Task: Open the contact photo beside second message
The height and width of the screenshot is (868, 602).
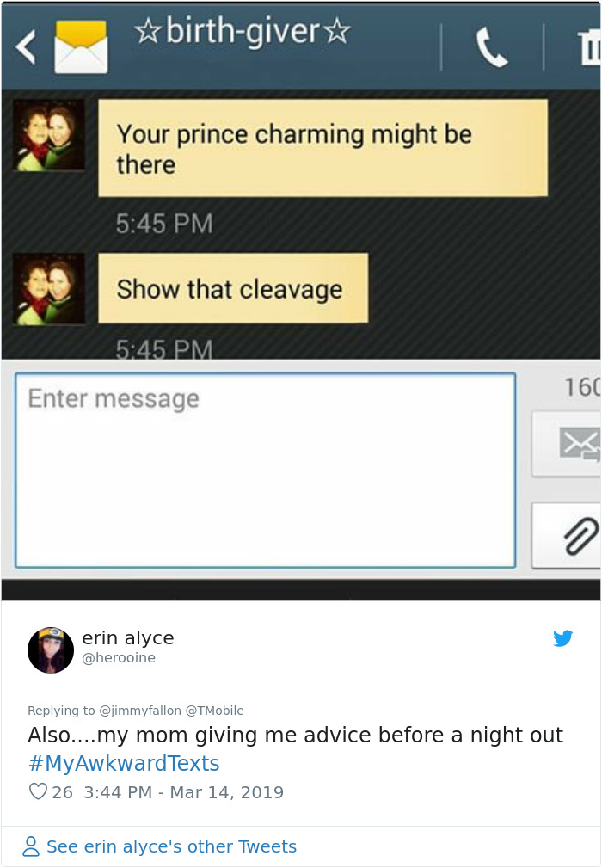Action: click(49, 289)
